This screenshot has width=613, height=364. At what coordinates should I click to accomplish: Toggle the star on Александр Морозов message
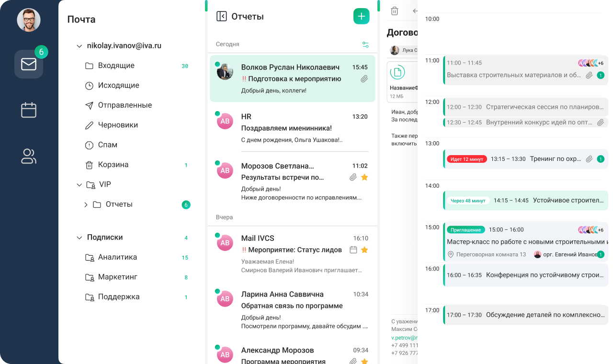coord(364,361)
